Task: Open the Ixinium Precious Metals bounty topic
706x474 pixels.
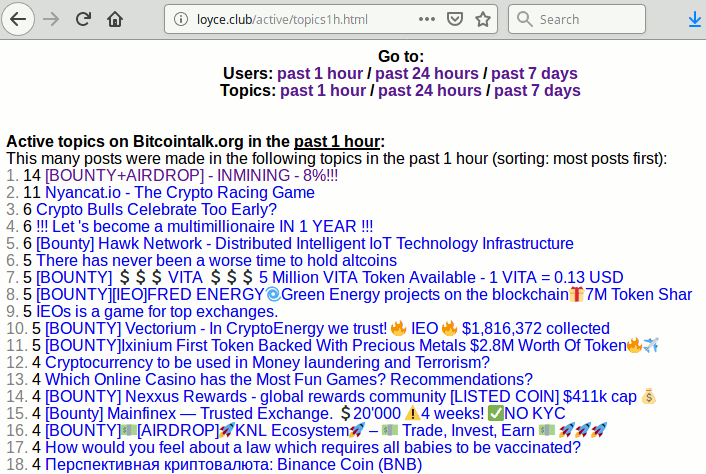Action: tap(352, 346)
